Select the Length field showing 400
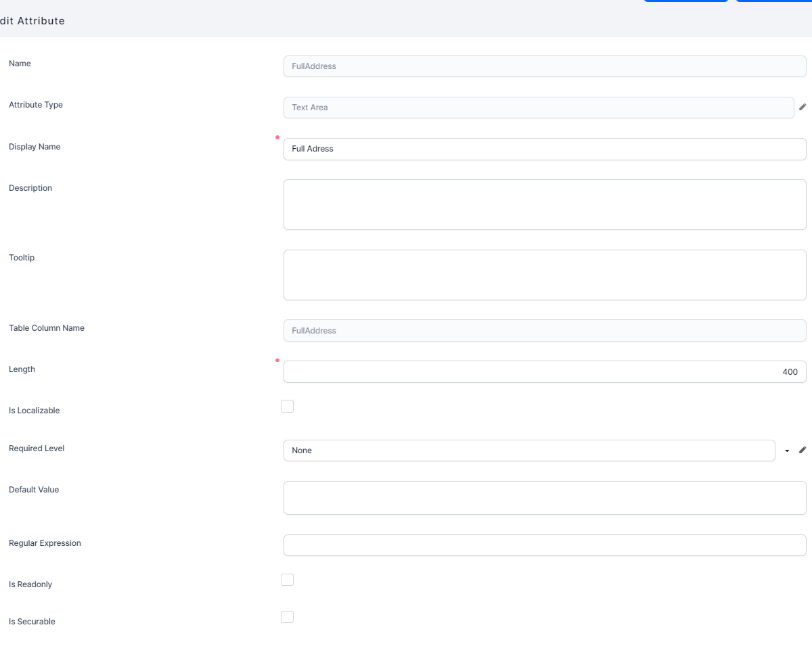812x646 pixels. [544, 371]
